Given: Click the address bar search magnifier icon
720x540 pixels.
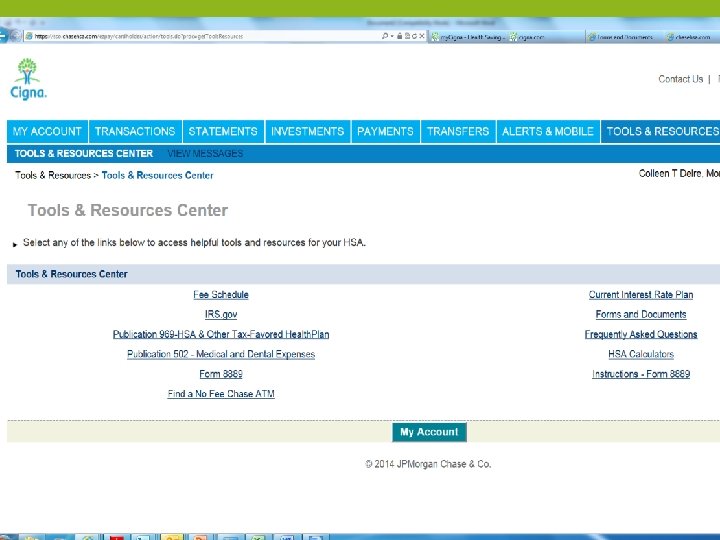Looking at the screenshot, I should [385, 36].
